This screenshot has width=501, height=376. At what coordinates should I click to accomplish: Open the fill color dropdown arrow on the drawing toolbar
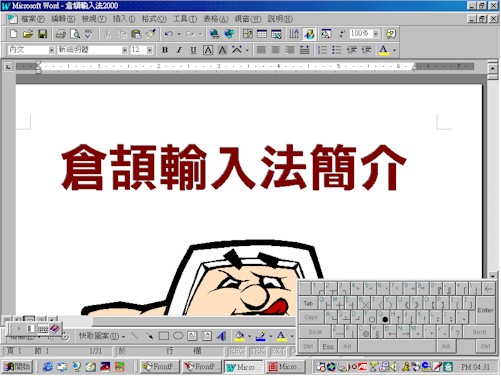pos(249,336)
